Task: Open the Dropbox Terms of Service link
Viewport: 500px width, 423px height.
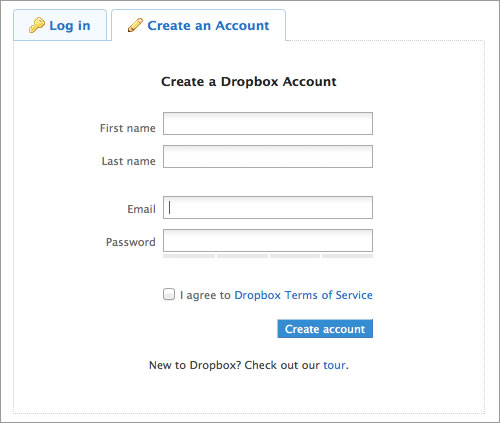Action: pyautogui.click(x=303, y=295)
